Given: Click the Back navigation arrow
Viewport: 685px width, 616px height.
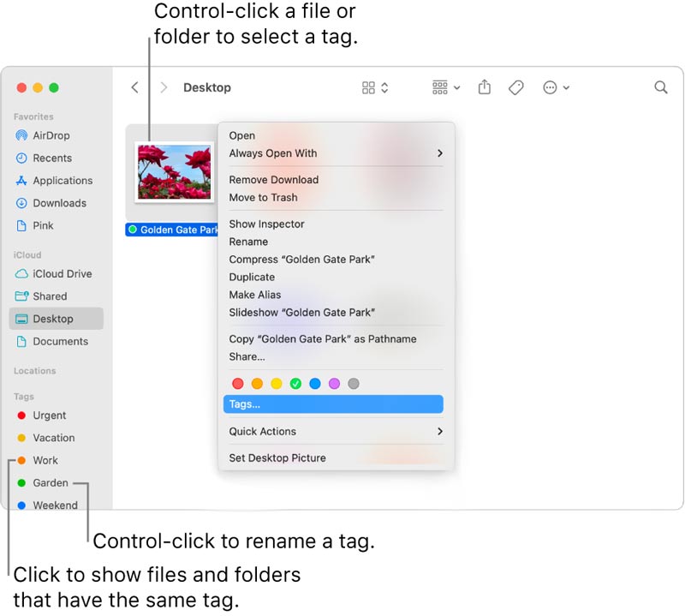Looking at the screenshot, I should [135, 87].
